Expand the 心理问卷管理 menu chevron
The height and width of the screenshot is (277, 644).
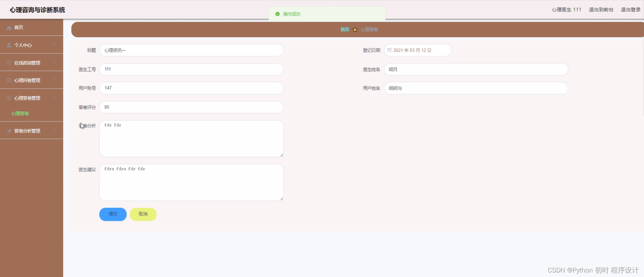point(55,80)
